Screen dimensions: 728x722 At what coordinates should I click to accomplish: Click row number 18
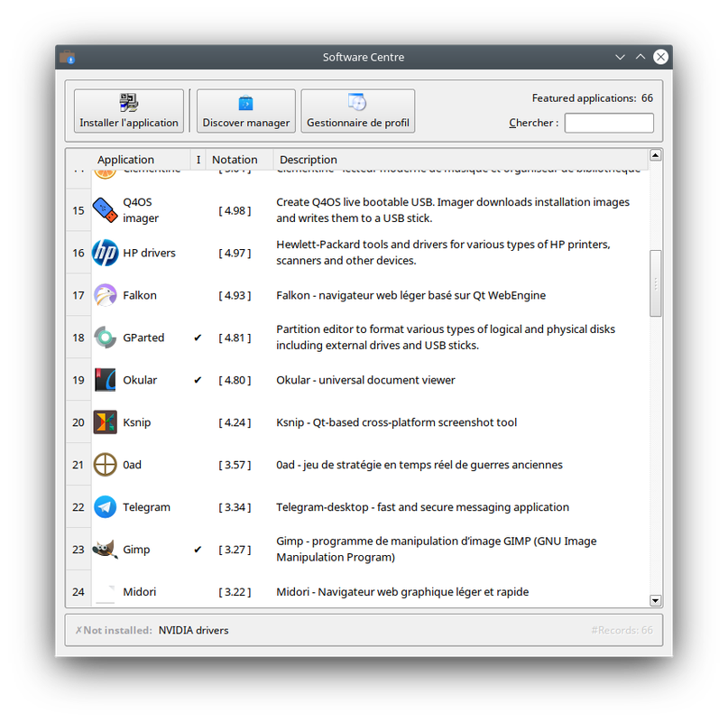(x=78, y=338)
